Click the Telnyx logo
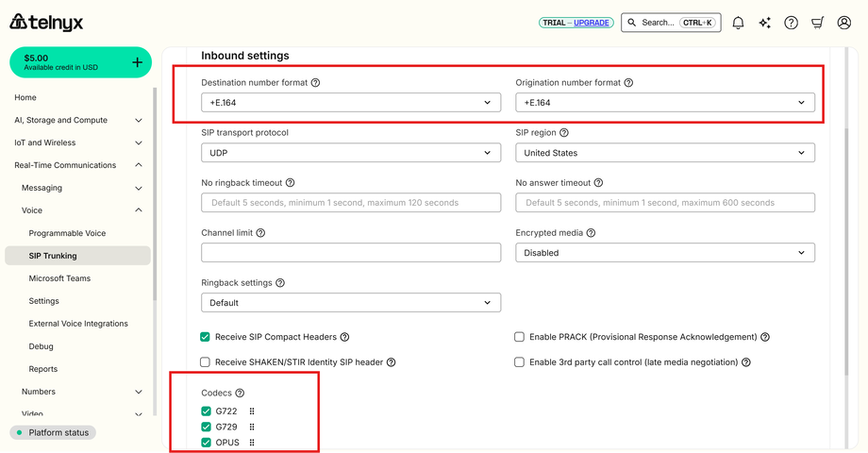The height and width of the screenshot is (453, 868). [x=47, y=22]
